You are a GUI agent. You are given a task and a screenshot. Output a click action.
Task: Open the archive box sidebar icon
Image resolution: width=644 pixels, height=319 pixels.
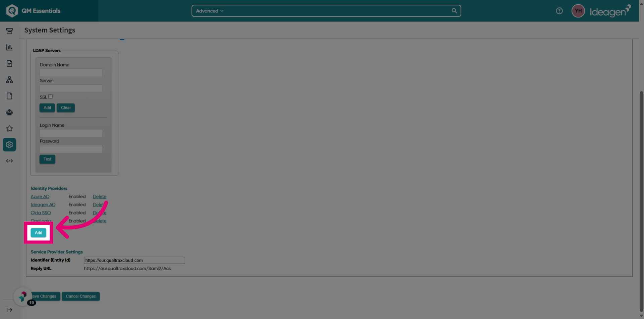(x=9, y=31)
